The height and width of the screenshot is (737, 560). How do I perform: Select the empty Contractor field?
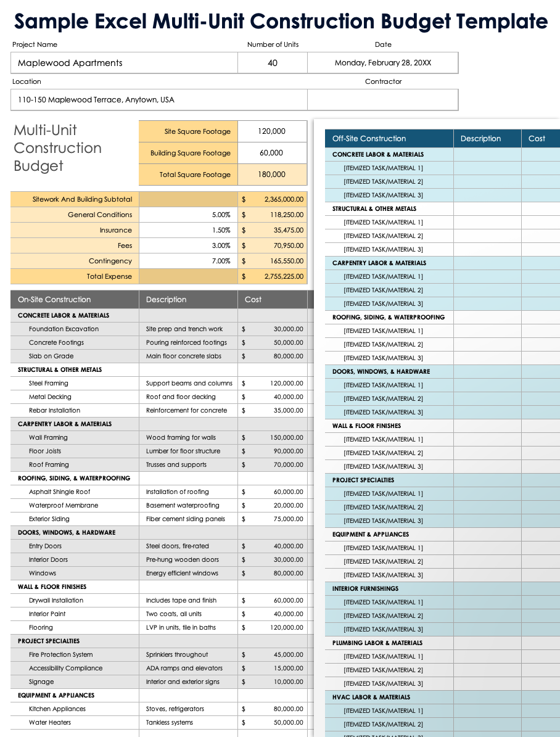tap(383, 99)
